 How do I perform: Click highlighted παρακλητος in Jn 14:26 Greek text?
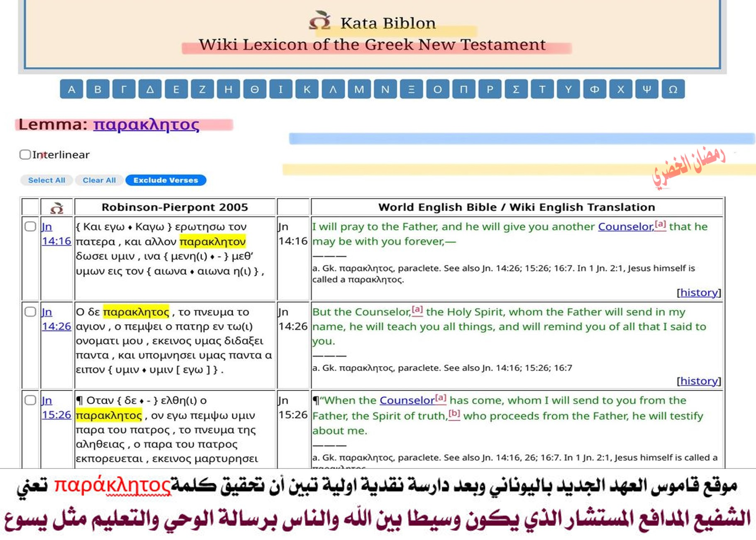point(136,312)
